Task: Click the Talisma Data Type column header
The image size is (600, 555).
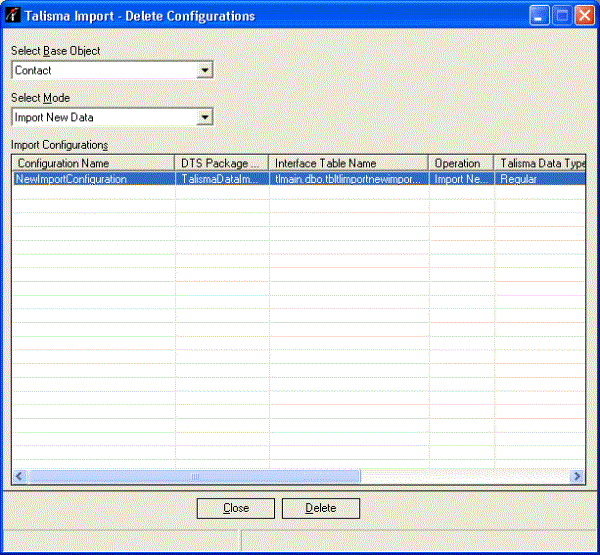Action: pos(540,163)
